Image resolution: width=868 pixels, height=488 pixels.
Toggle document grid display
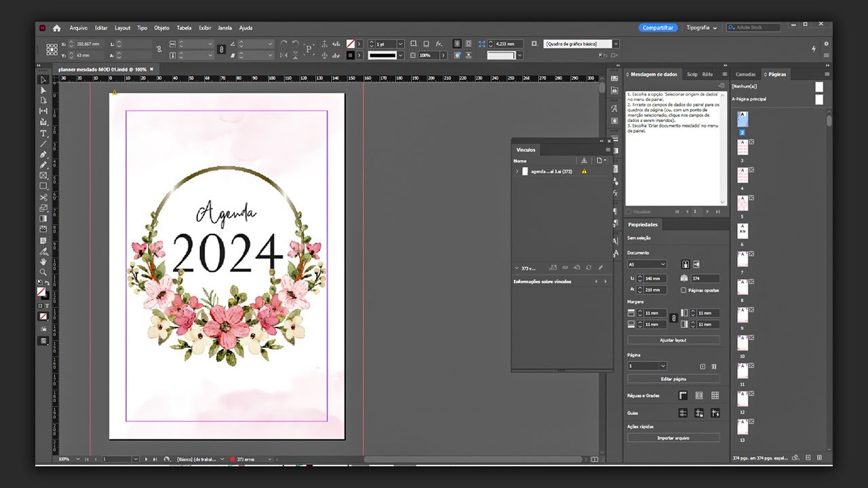pos(715,395)
